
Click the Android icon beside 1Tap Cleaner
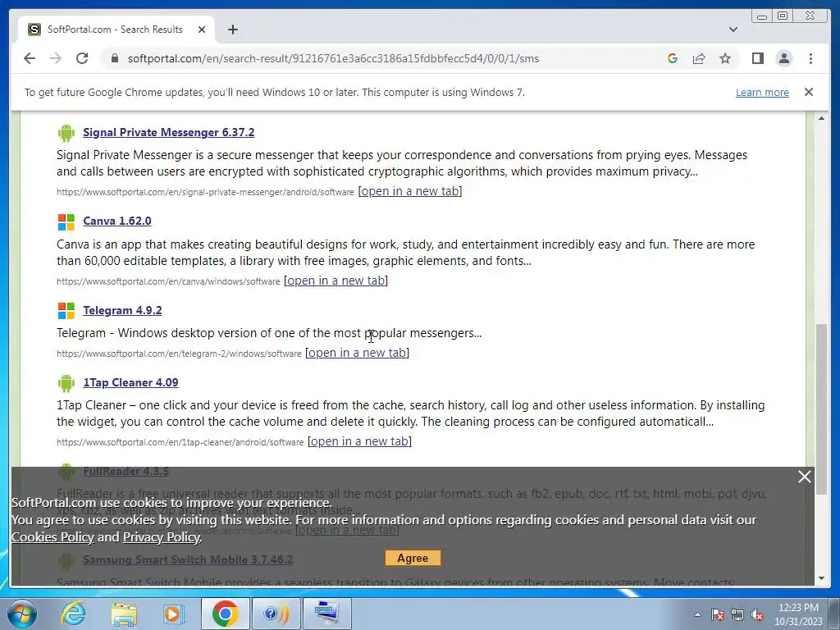point(66,383)
